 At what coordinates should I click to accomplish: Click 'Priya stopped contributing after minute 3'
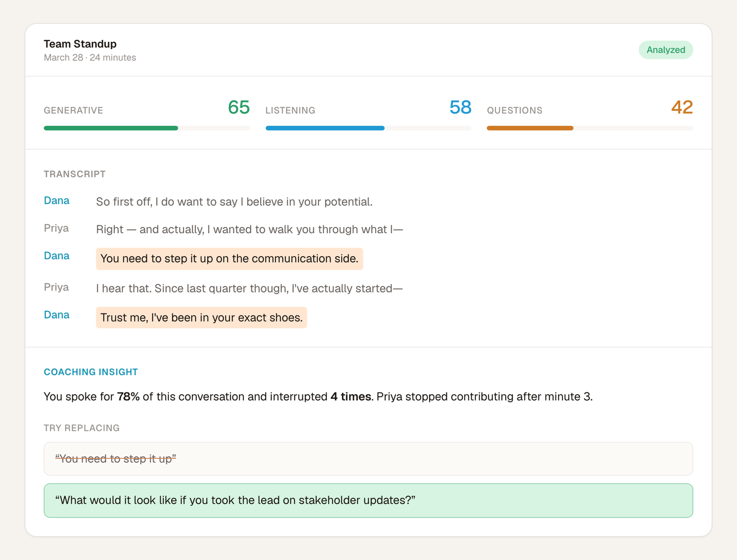tap(485, 397)
